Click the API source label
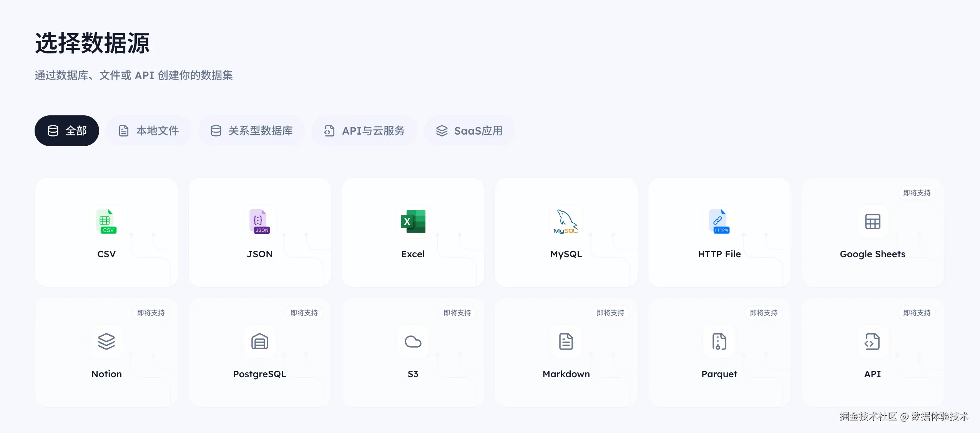This screenshot has height=433, width=980. [872, 374]
